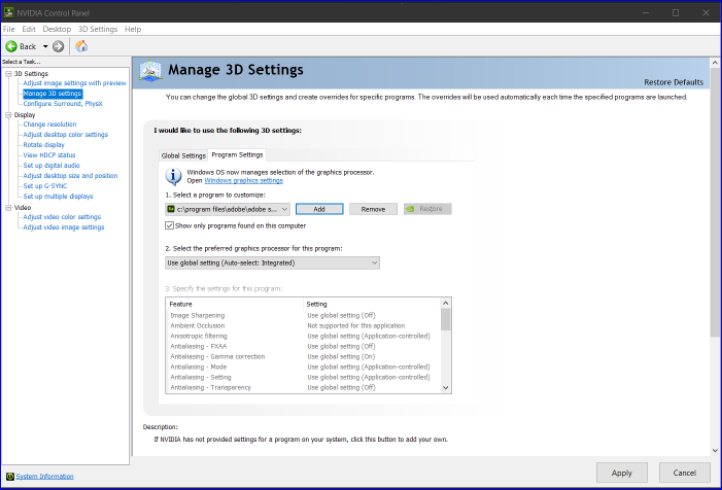The image size is (722, 490).
Task: Click the Setting column header
Action: click(x=372, y=304)
